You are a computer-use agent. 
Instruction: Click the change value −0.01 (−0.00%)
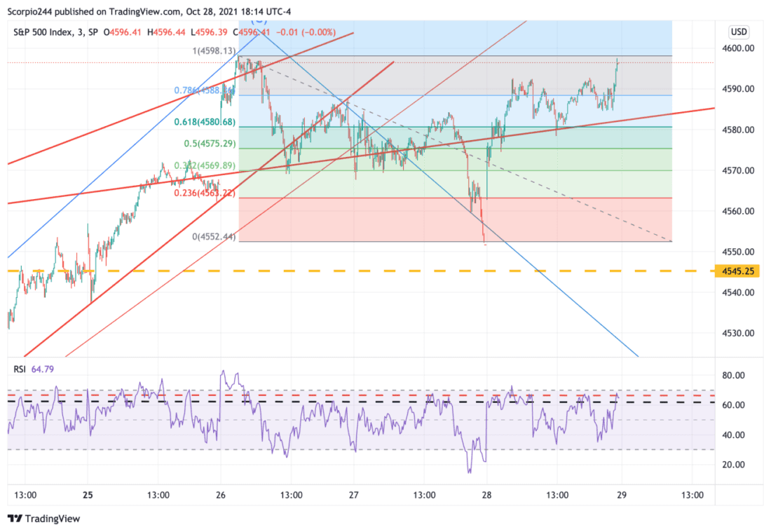pos(306,32)
